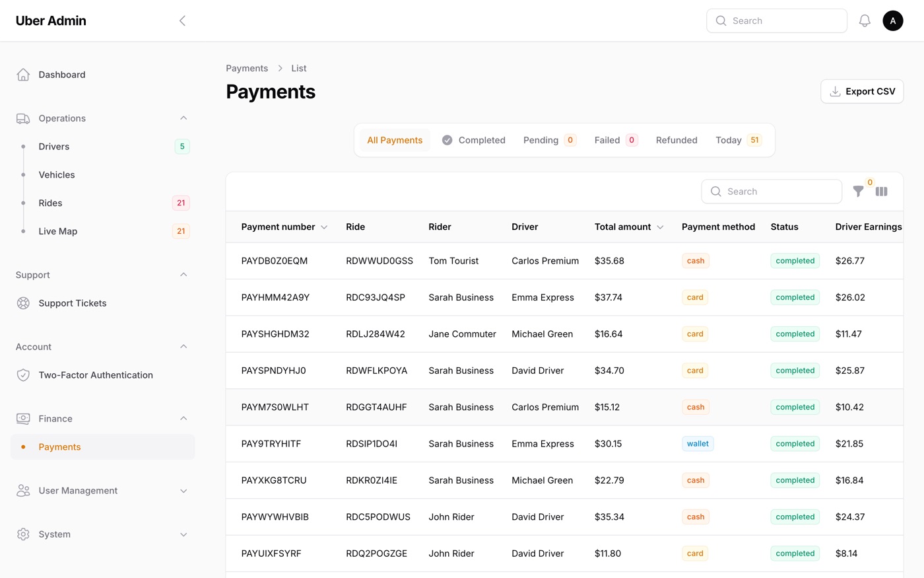The width and height of the screenshot is (924, 578).
Task: Toggle table columns with the columns icon
Action: point(881,192)
